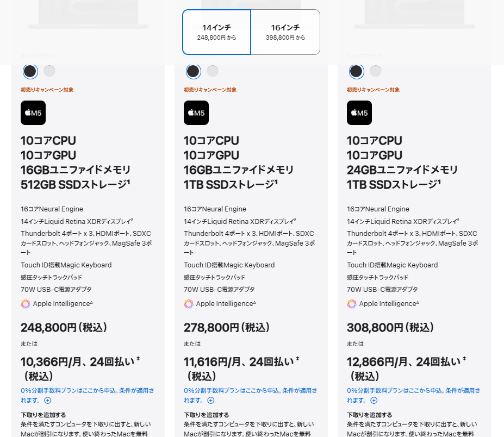Click the plus circle icon under the 10,366円 plan
The height and width of the screenshot is (437, 504).
pos(48,401)
